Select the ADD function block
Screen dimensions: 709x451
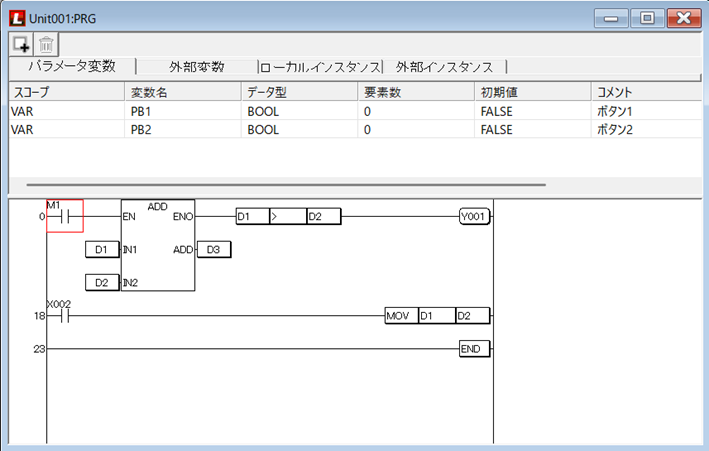click(x=157, y=245)
